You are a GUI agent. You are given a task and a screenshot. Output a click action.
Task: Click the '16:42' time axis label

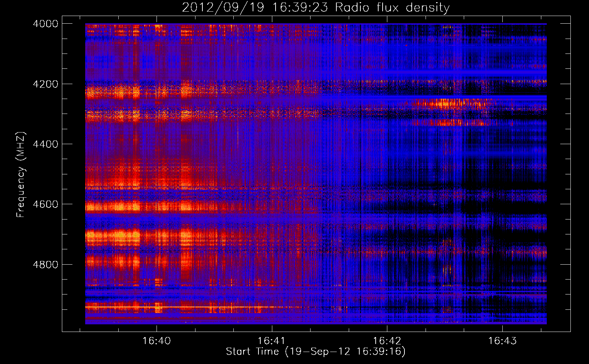[x=387, y=341]
